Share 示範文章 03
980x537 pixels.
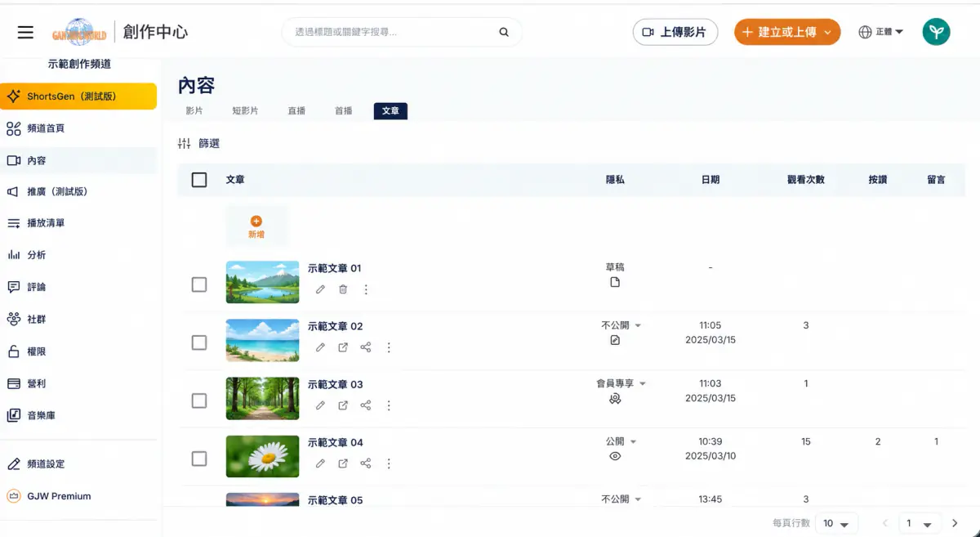(366, 405)
